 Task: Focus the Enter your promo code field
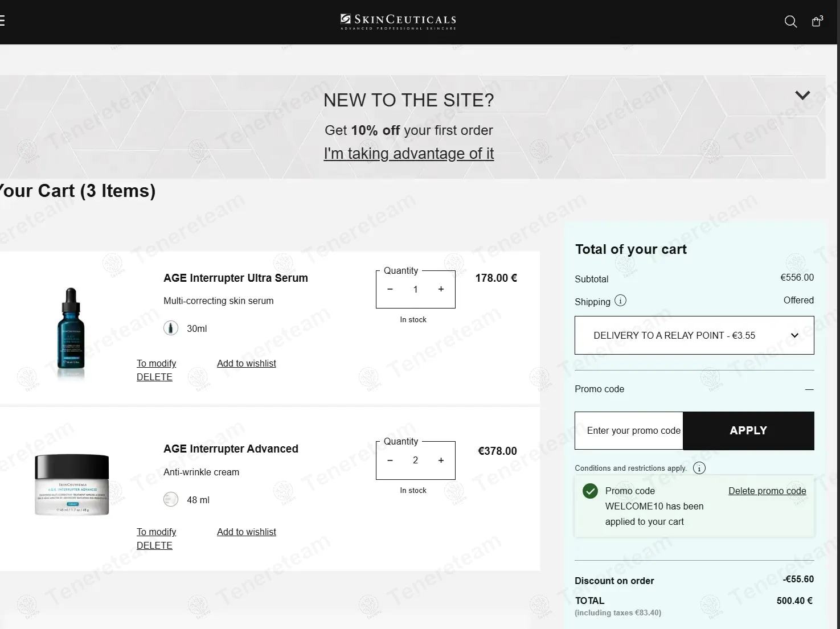(629, 431)
